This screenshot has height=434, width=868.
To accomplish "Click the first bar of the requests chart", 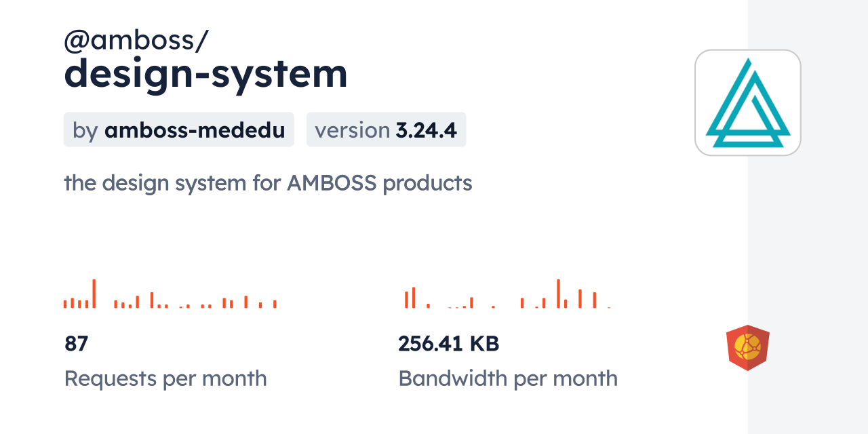I will [x=65, y=304].
